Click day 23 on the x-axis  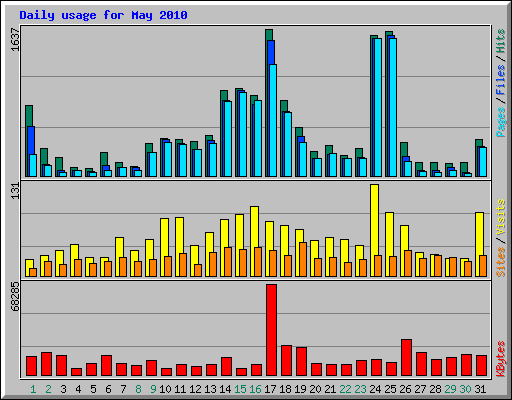360,389
